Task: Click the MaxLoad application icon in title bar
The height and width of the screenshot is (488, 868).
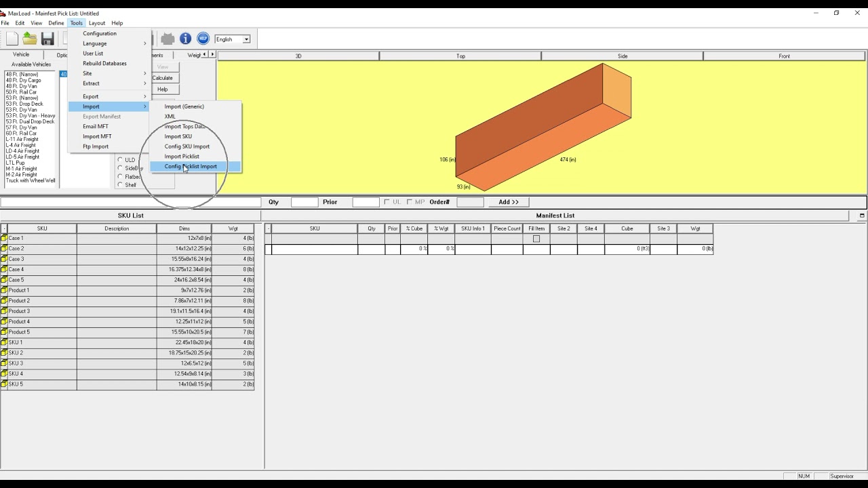Action: pos(3,13)
